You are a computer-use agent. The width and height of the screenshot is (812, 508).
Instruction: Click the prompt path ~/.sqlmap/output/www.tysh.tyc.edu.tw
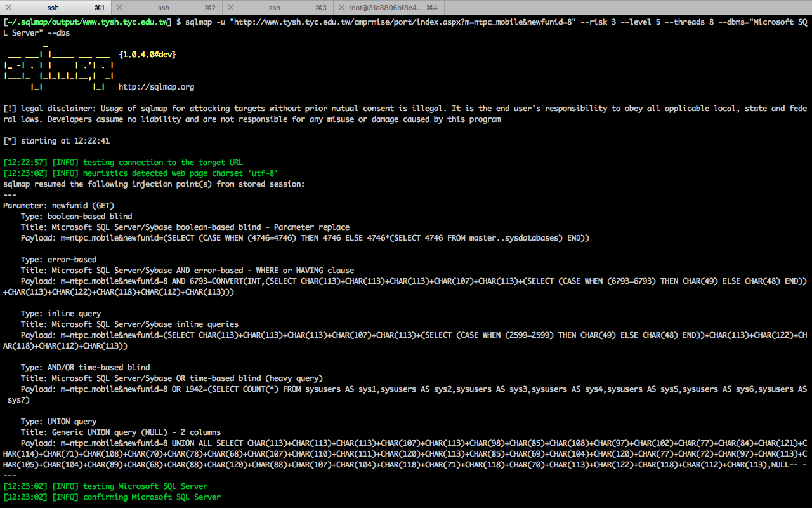(88, 22)
